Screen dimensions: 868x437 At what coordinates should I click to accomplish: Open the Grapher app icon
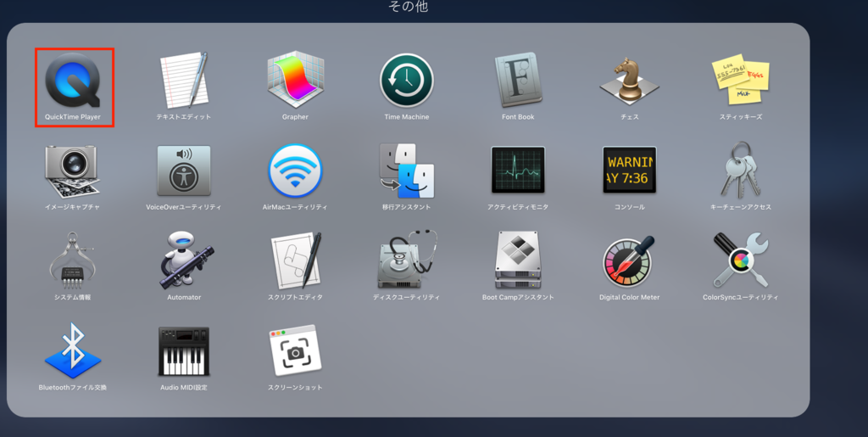pyautogui.click(x=295, y=80)
